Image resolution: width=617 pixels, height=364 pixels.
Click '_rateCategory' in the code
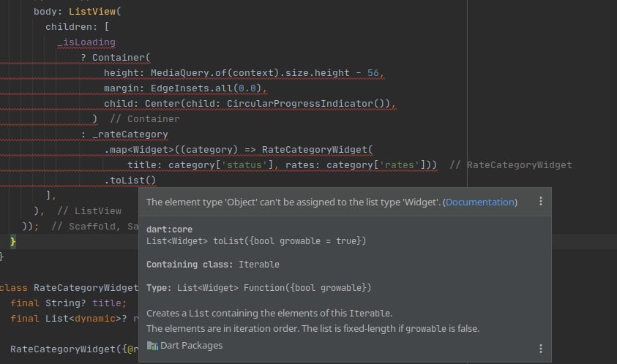pyautogui.click(x=130, y=134)
